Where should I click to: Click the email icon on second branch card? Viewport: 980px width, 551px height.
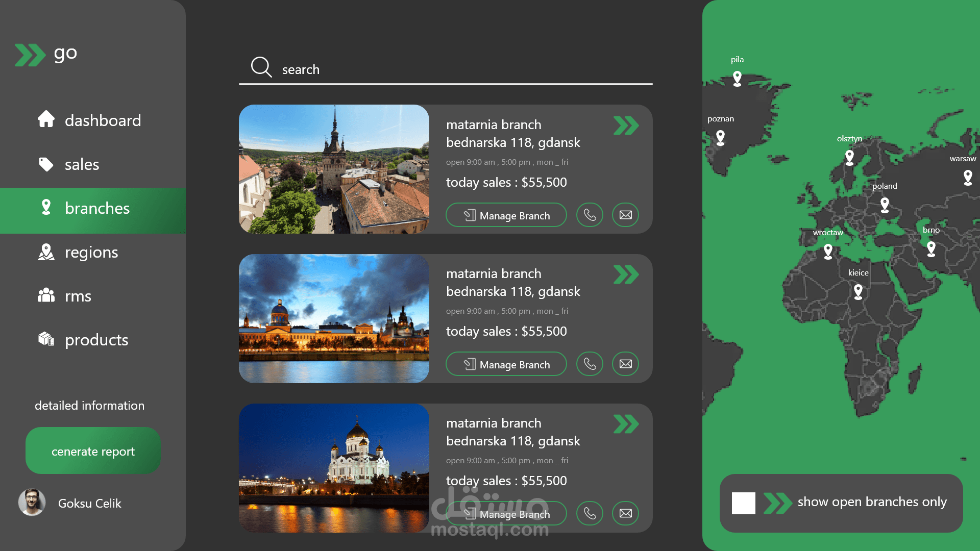coord(625,364)
